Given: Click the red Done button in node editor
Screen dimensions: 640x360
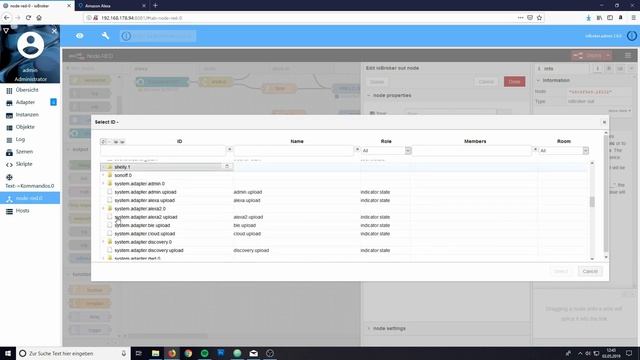Looking at the screenshot, I should [x=514, y=82].
